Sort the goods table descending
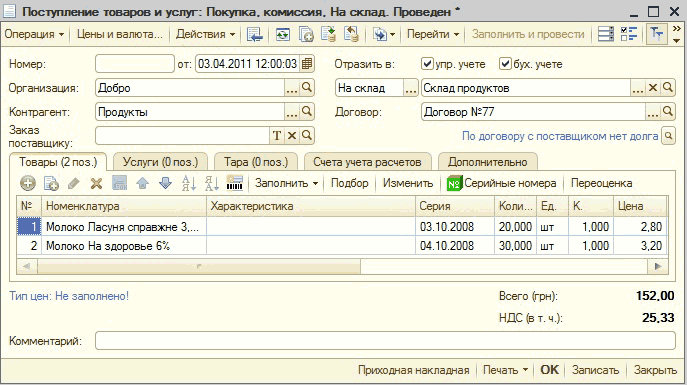The height and width of the screenshot is (385, 687). pyautogui.click(x=212, y=183)
